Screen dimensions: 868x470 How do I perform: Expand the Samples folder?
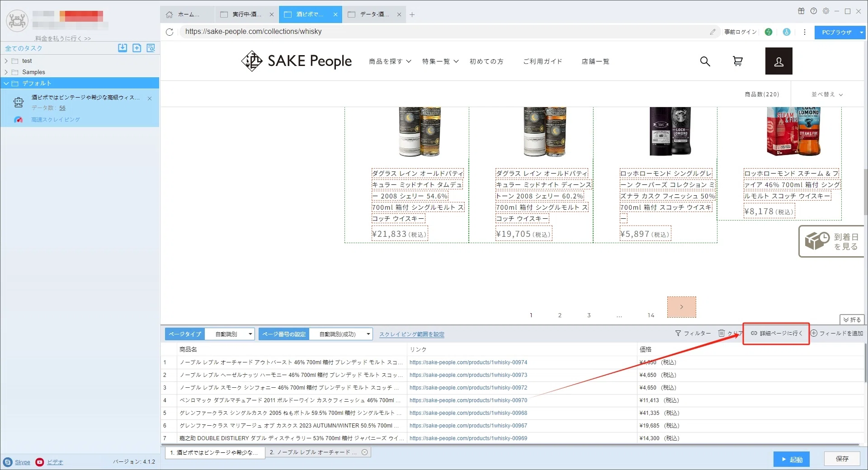point(6,72)
